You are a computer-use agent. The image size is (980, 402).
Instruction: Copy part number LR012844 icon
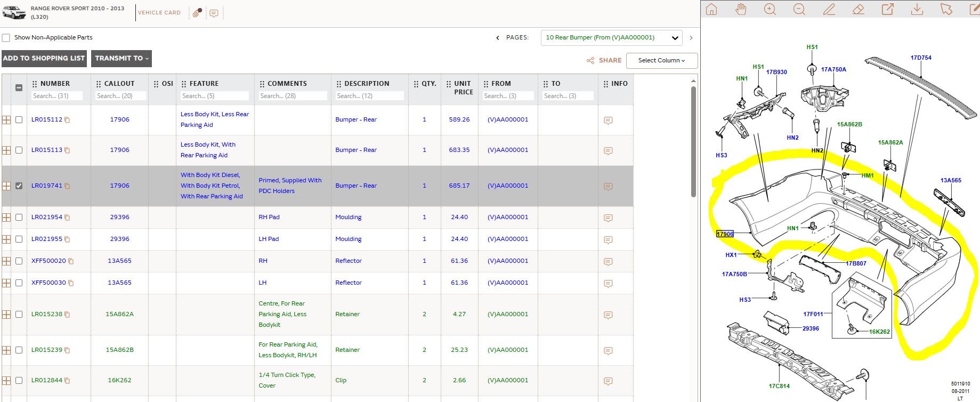(67, 381)
